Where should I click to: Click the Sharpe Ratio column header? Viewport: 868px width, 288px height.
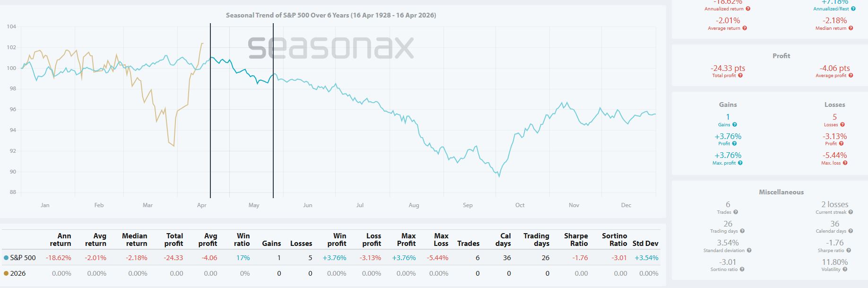[576, 240]
